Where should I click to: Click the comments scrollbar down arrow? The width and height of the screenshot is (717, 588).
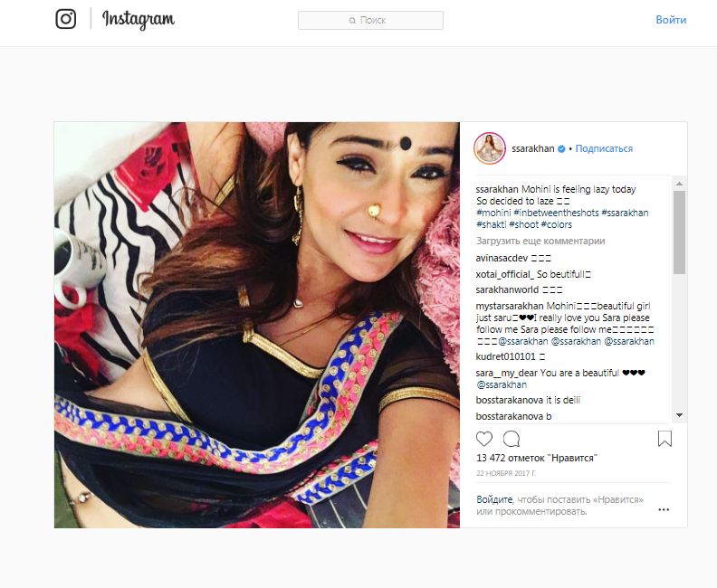[679, 415]
